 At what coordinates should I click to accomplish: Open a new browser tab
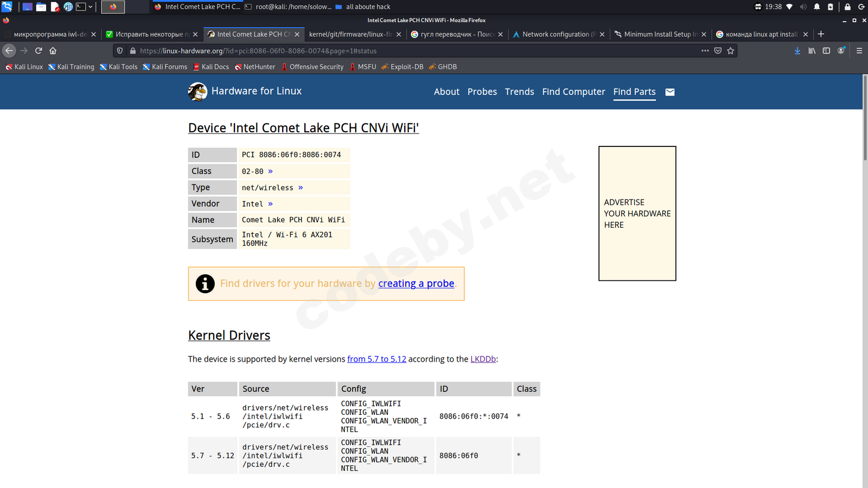821,34
